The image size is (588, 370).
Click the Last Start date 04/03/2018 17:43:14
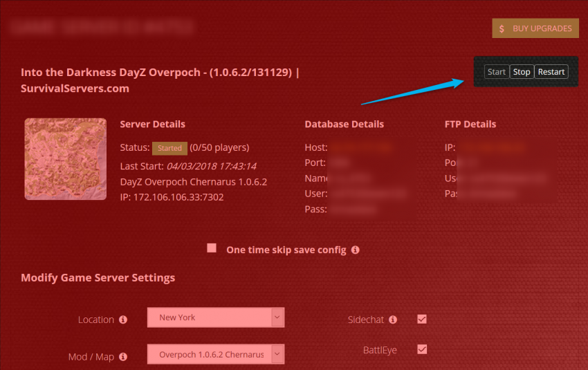pos(212,167)
